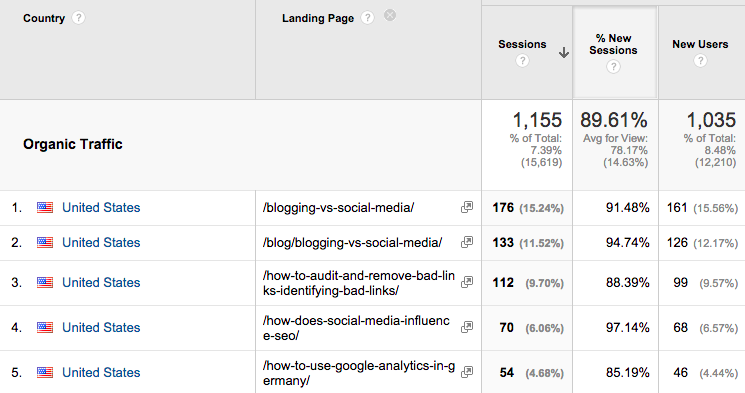Click United States link in row 1

(x=101, y=208)
